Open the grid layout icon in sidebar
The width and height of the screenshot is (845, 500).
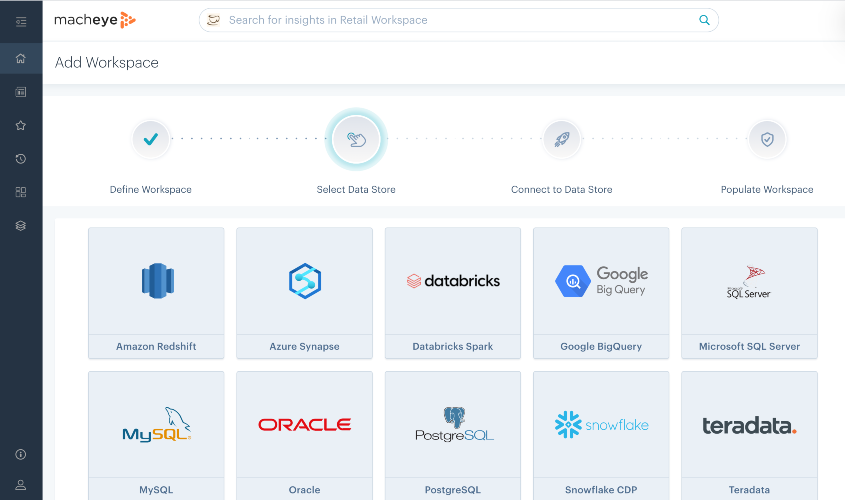tap(21, 192)
